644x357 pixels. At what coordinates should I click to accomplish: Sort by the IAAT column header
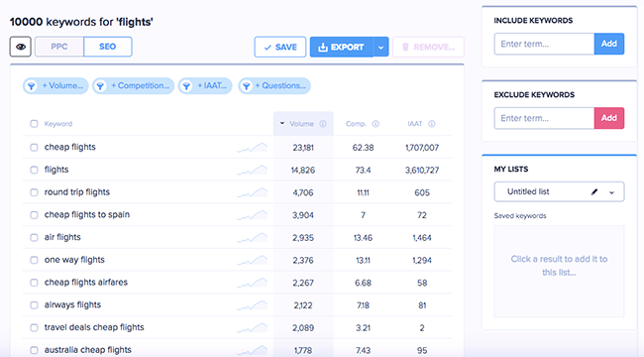pyautogui.click(x=415, y=124)
